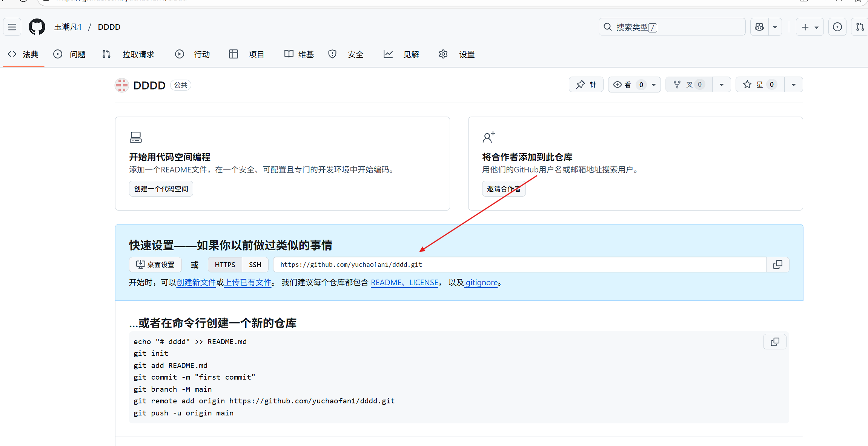Copy the command-line setup snippet icon

point(775,341)
